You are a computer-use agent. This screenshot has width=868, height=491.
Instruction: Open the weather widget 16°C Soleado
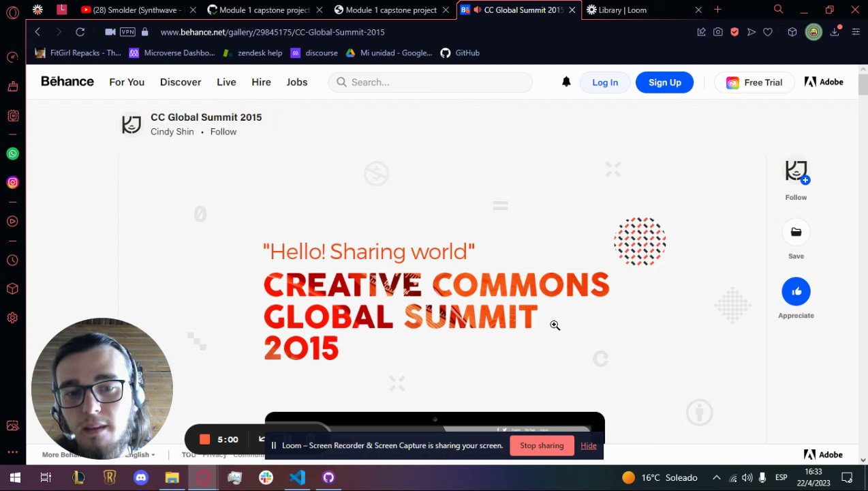(x=660, y=477)
